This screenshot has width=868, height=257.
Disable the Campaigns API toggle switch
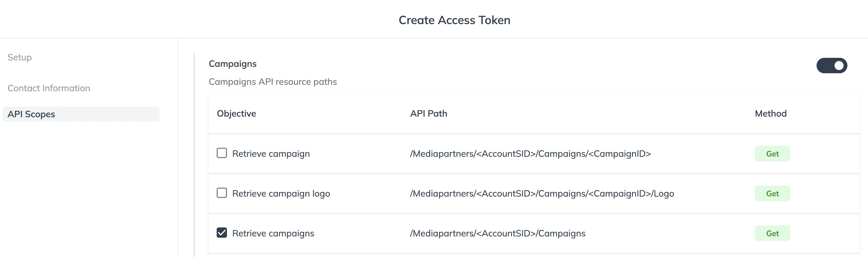[x=832, y=65]
